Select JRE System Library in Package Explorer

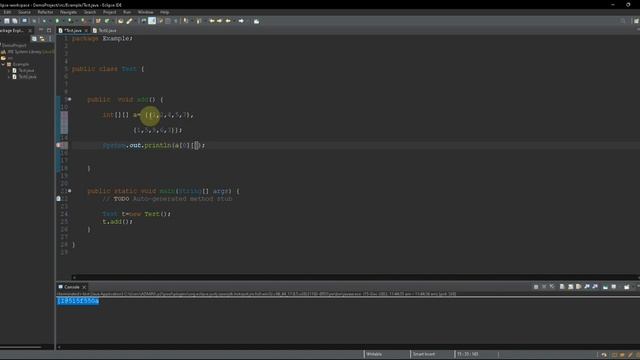click(x=27, y=52)
